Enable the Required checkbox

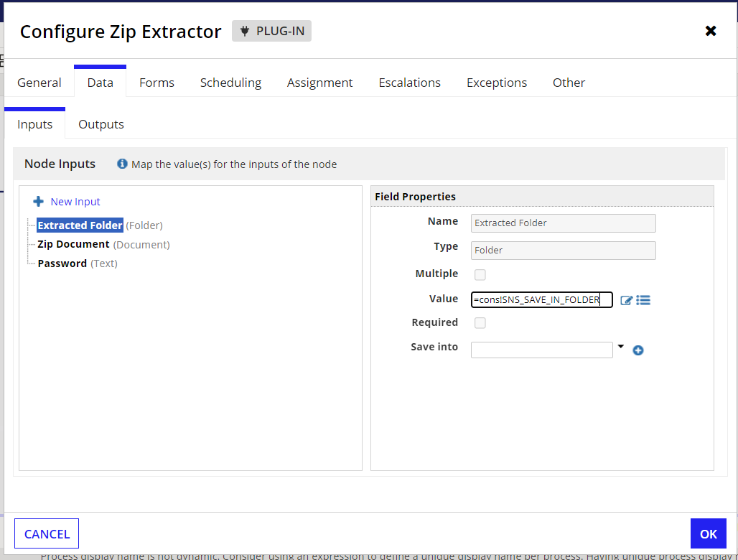tap(480, 323)
